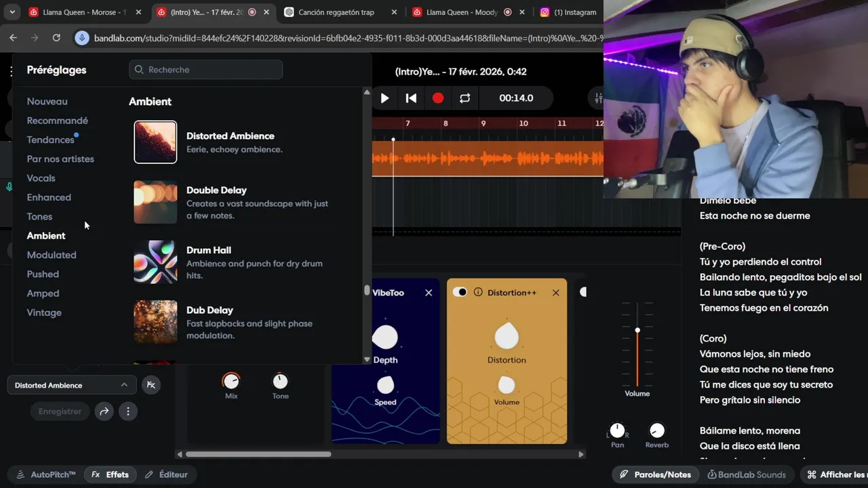
Task: Toggle the Distortion++ bypass switch
Action: [x=460, y=292]
